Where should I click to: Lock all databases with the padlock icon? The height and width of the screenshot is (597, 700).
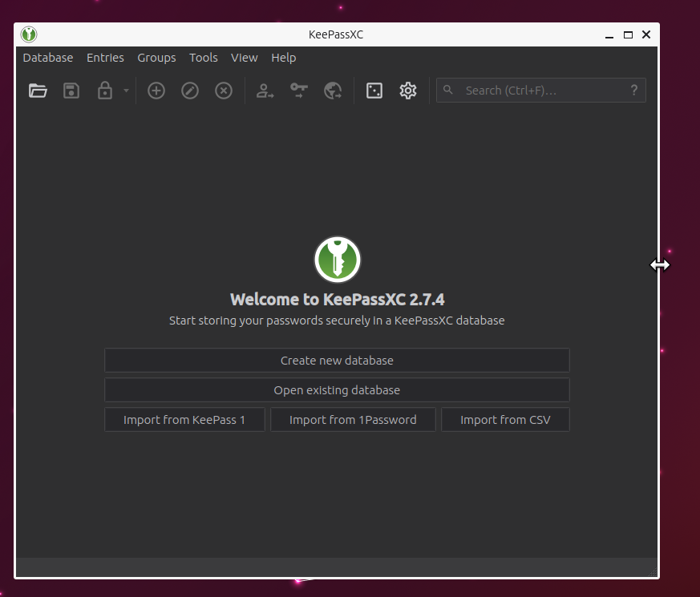[104, 90]
